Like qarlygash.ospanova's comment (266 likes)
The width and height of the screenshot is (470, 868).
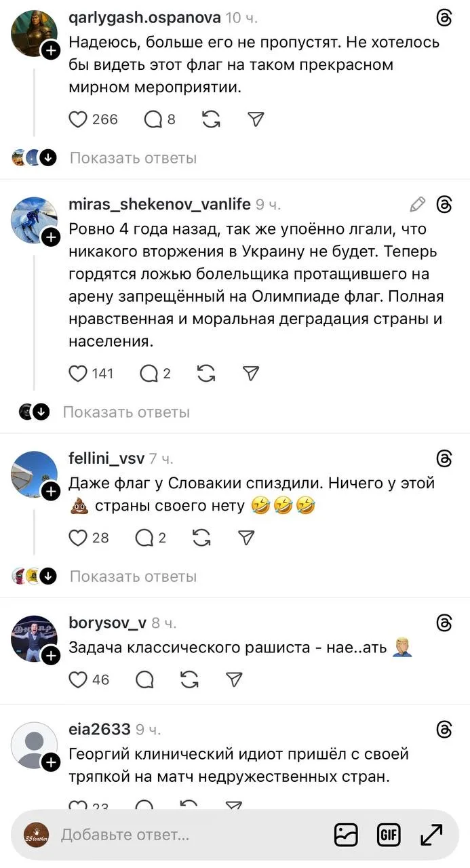tap(79, 119)
